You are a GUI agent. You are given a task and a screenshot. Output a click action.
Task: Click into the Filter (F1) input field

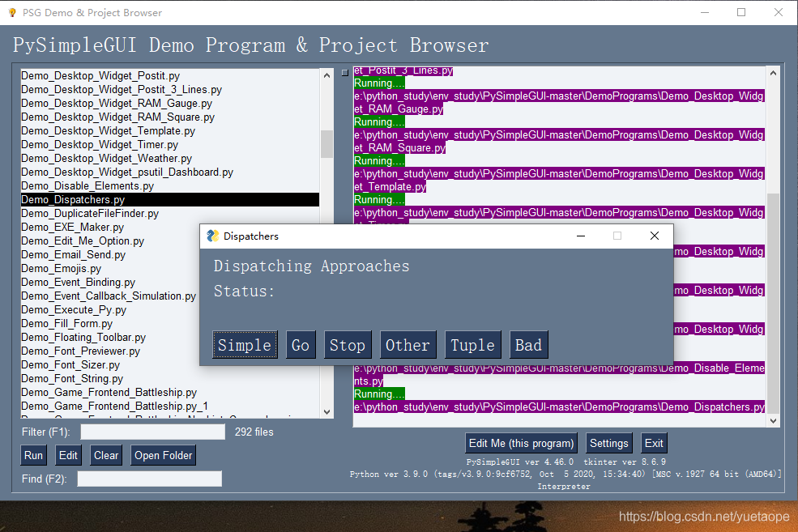[152, 432]
